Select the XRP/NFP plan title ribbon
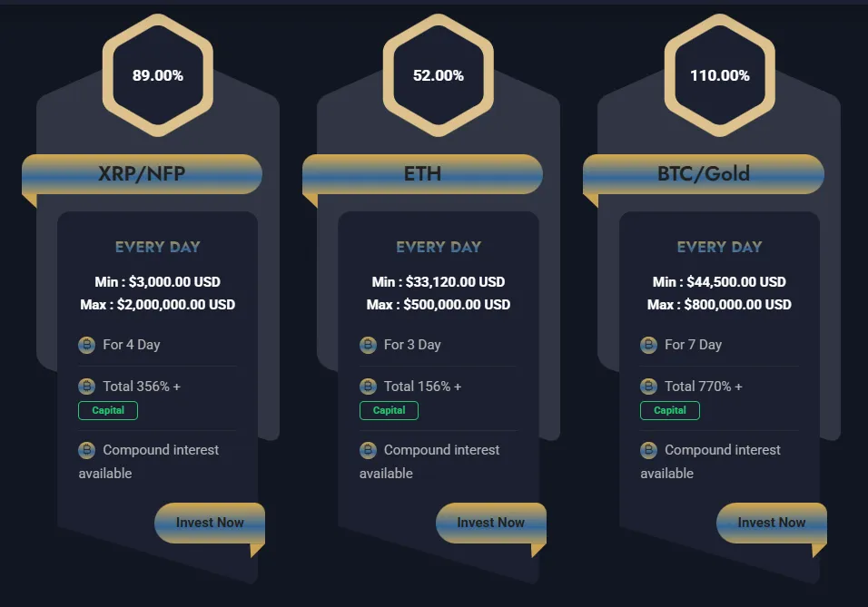The image size is (868, 607). (x=142, y=174)
